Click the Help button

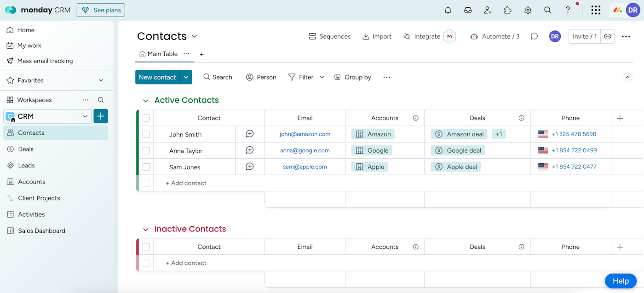tap(621, 281)
